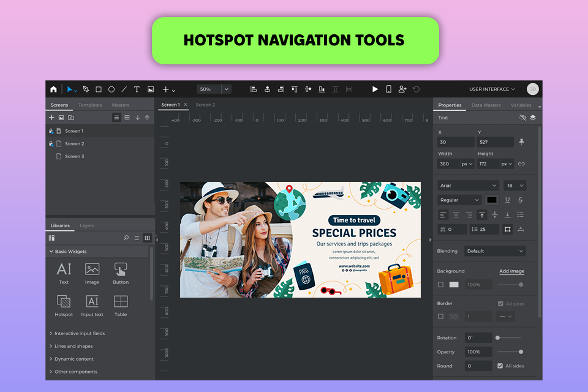
Task: Open the USER INTERFACE workspace menu
Action: [493, 89]
